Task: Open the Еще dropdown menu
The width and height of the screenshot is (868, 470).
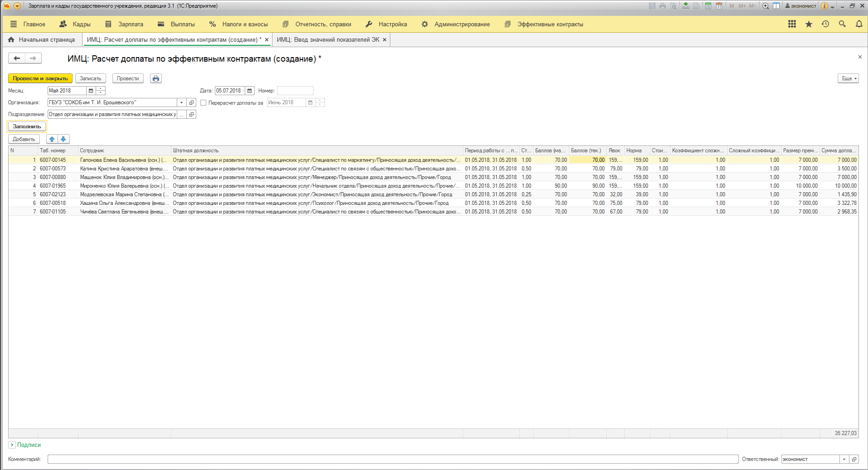Action: click(848, 78)
